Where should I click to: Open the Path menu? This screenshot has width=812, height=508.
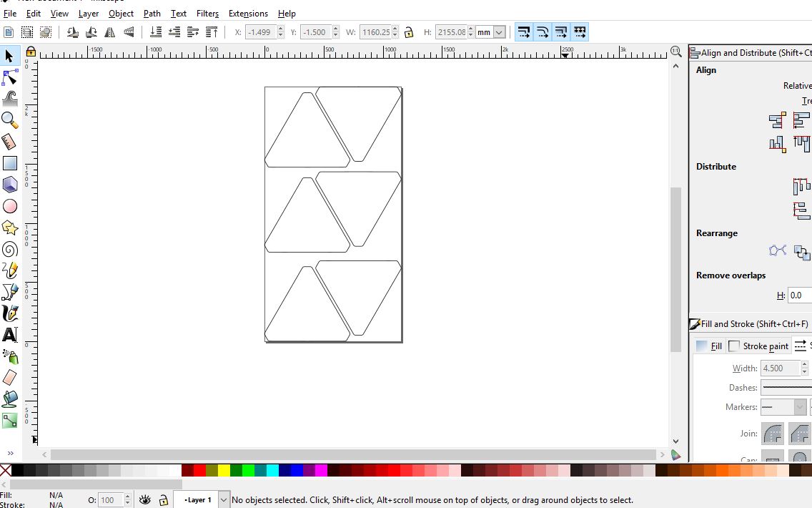(x=152, y=14)
